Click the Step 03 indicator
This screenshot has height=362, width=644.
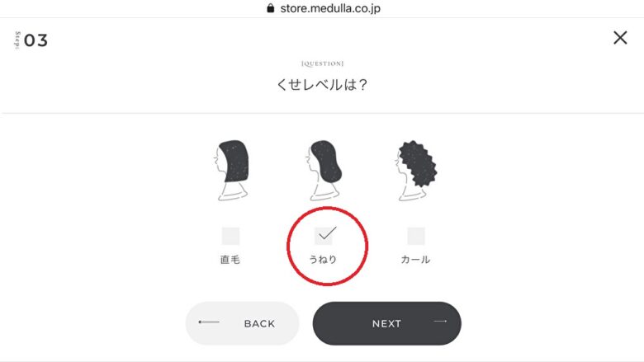pyautogui.click(x=31, y=40)
